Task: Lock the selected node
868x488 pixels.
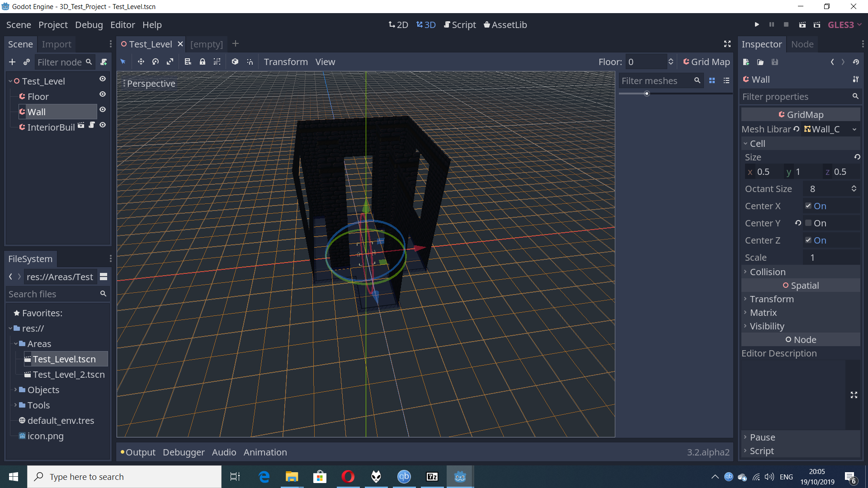Action: pyautogui.click(x=203, y=61)
